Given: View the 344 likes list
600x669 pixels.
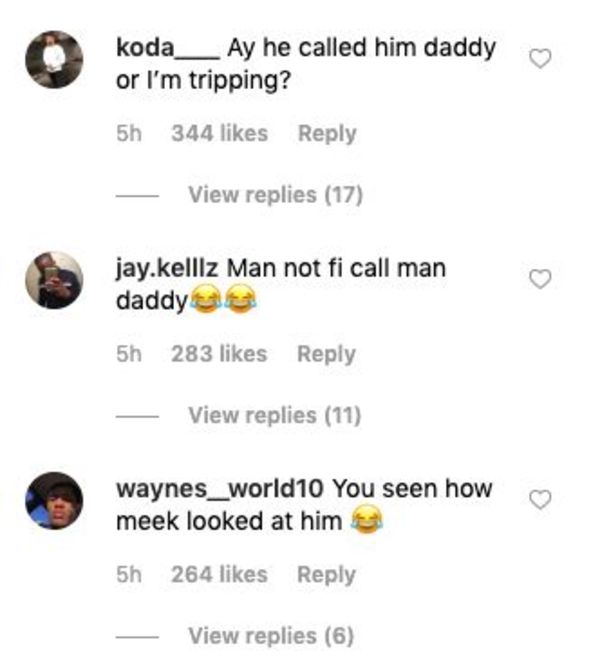Looking at the screenshot, I should click(x=219, y=133).
